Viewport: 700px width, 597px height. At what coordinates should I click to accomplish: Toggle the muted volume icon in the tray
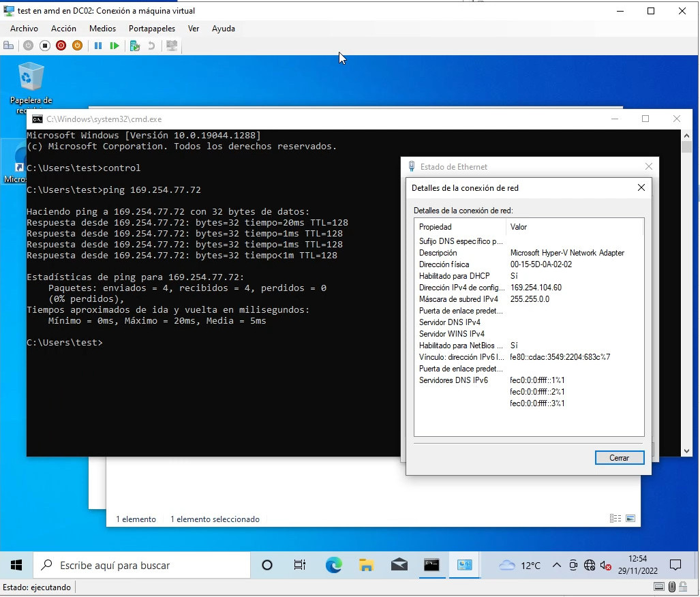point(606,565)
